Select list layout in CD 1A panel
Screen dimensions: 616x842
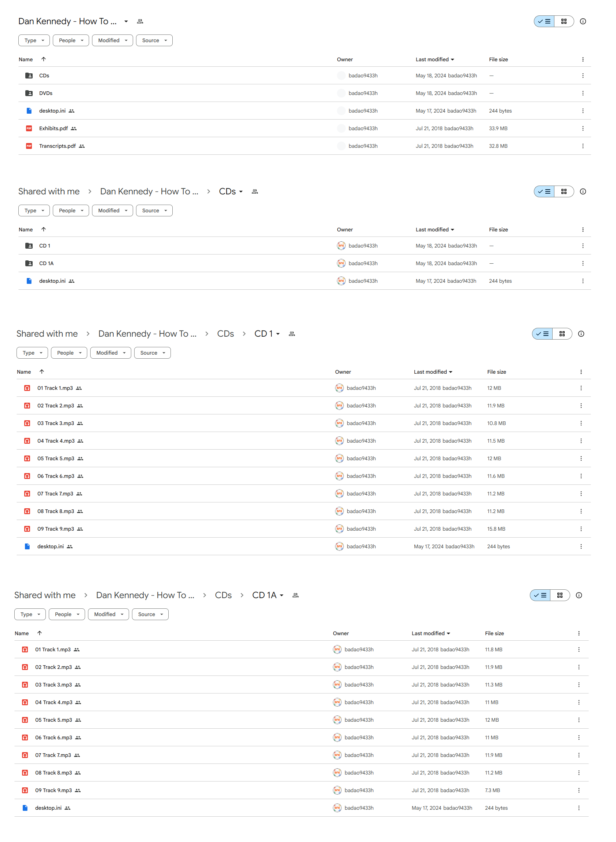tap(540, 595)
